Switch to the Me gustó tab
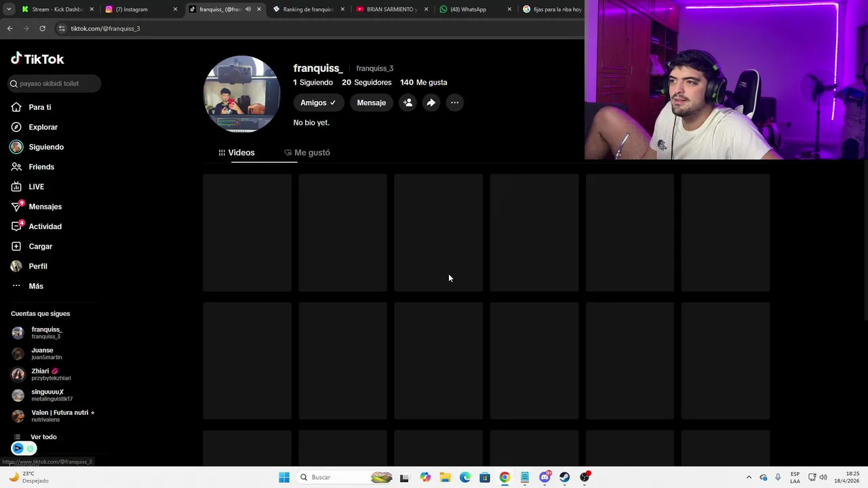 pos(307,152)
